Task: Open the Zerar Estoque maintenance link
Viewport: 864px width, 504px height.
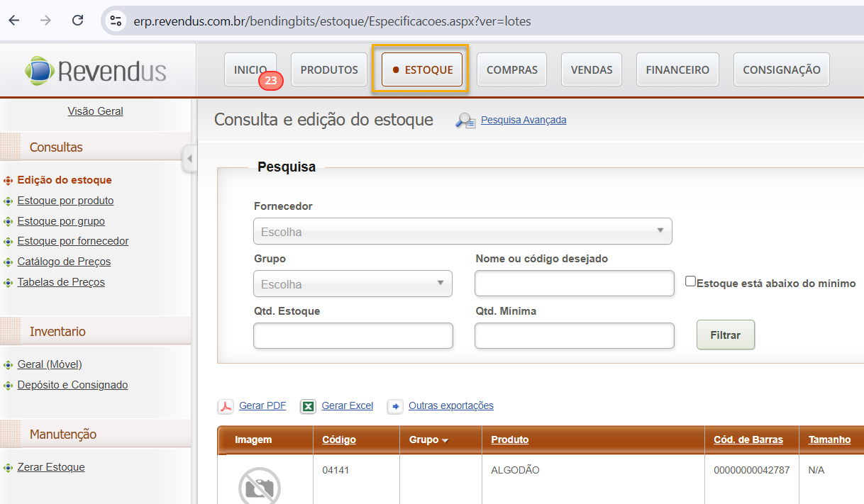Action: [51, 467]
